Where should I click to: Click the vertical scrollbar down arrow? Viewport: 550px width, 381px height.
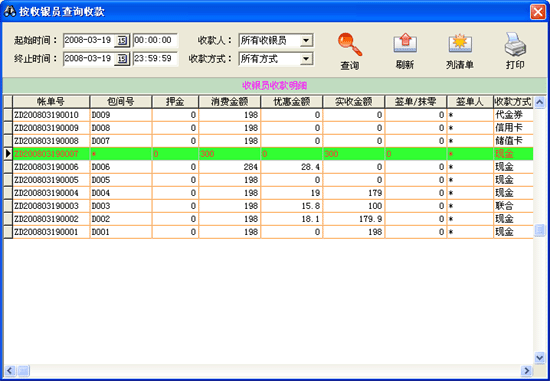pos(539,358)
